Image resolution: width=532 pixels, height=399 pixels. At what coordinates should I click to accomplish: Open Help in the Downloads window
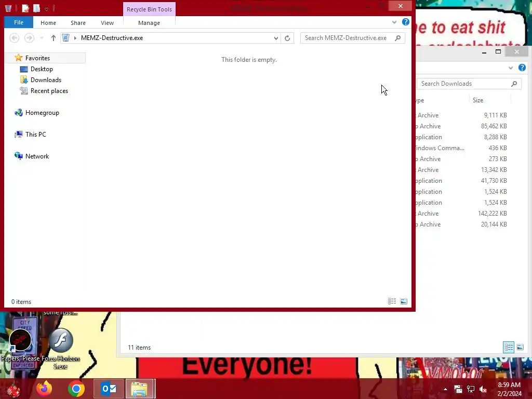click(522, 68)
